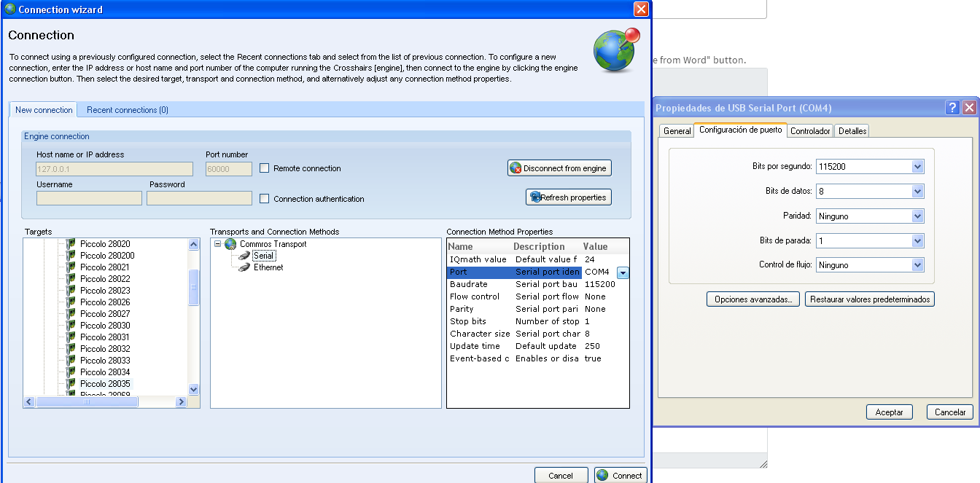Click the chip icon beside Piccolo 28035
Image resolution: width=980 pixels, height=483 pixels.
tap(71, 384)
